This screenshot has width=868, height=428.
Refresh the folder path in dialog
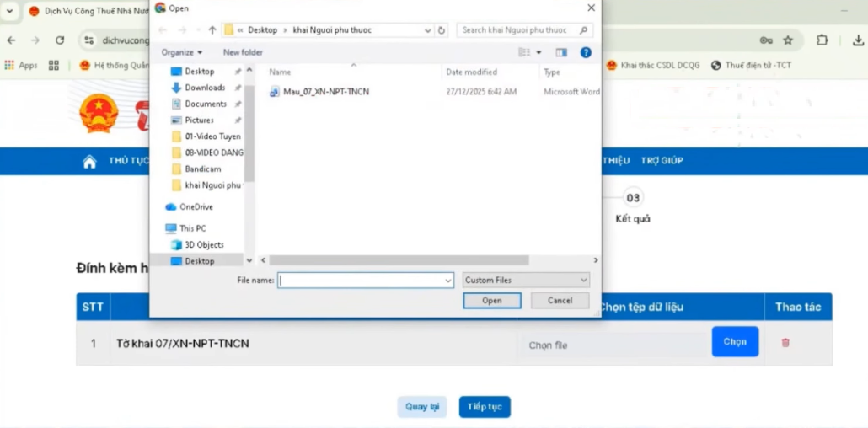[x=442, y=30]
